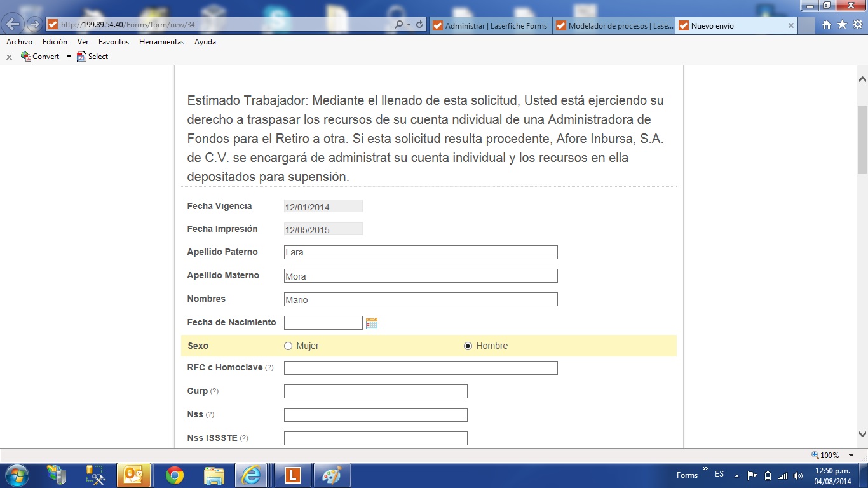Open browser Tools gear icon

pos(857,25)
